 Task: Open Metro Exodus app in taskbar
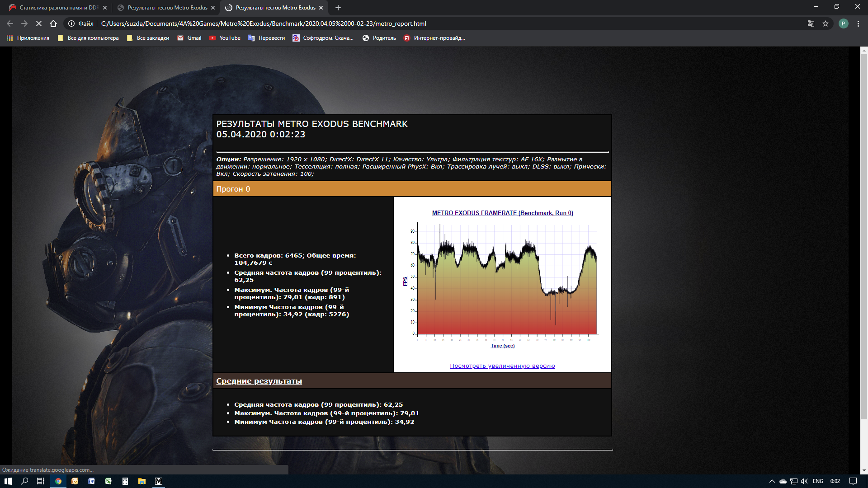tap(159, 481)
